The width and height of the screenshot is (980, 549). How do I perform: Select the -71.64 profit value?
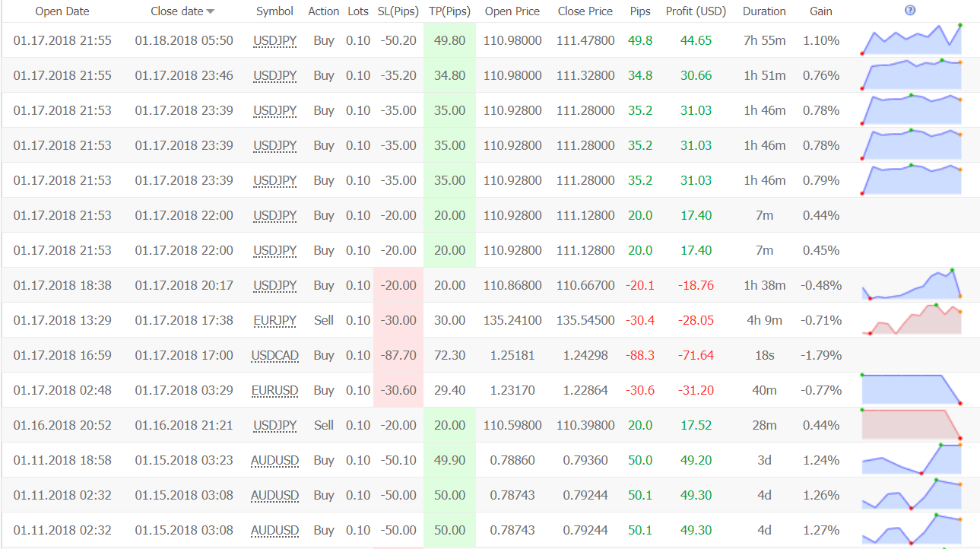point(696,356)
